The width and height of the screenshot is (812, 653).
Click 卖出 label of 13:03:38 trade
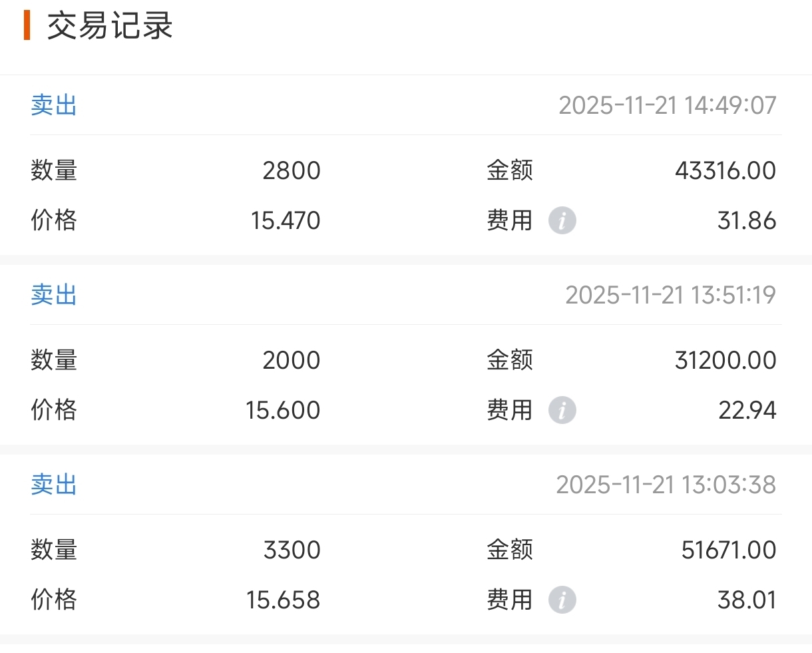(54, 485)
